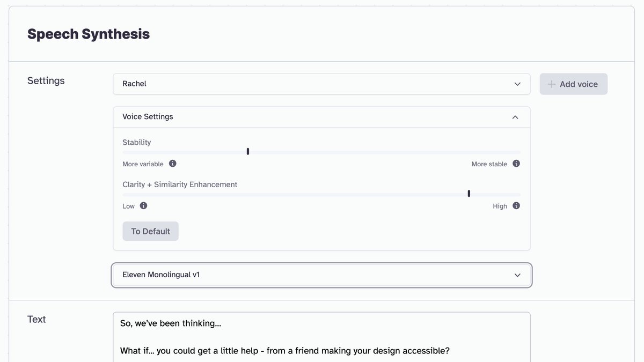Click the Stability slider handle
Viewport: 644px width, 362px height.
pyautogui.click(x=248, y=152)
